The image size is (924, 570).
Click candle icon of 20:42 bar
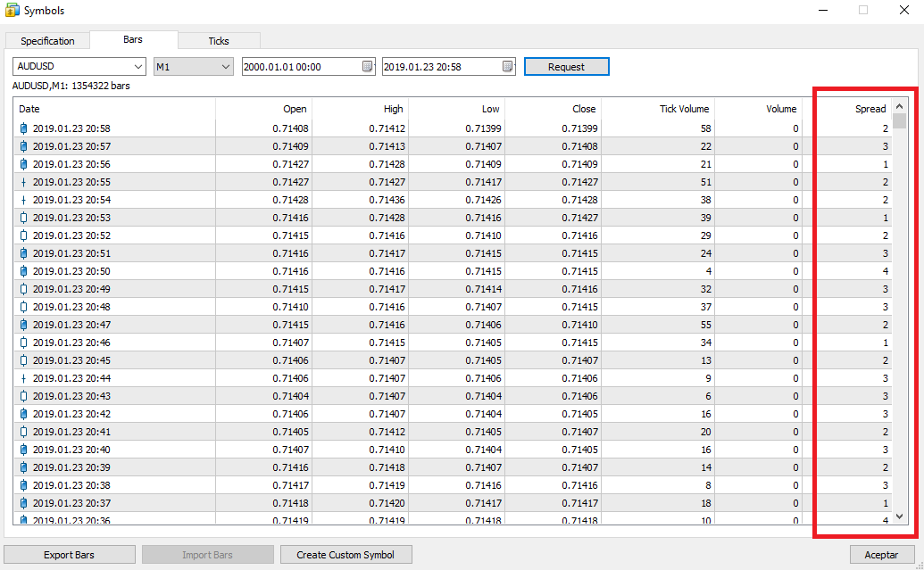pyautogui.click(x=23, y=414)
